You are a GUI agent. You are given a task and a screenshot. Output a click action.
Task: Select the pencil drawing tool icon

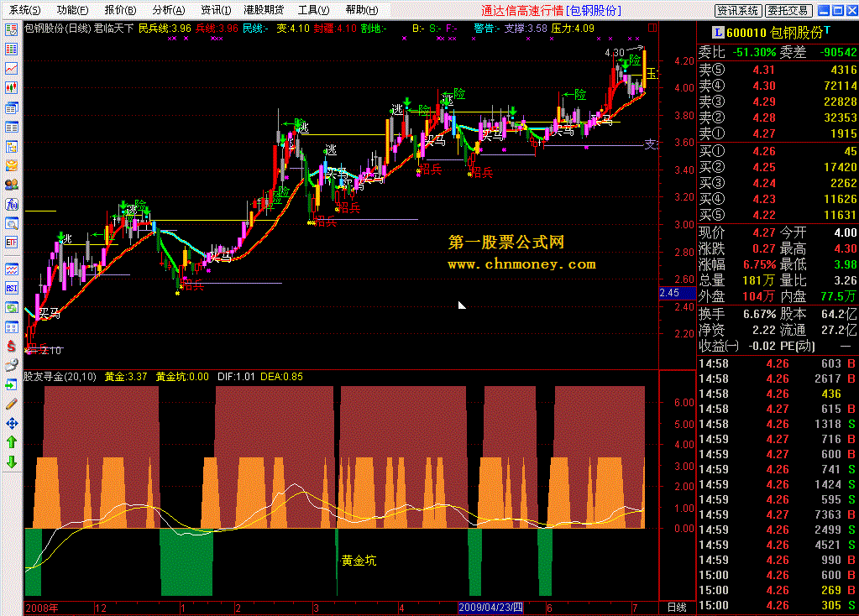[12, 405]
